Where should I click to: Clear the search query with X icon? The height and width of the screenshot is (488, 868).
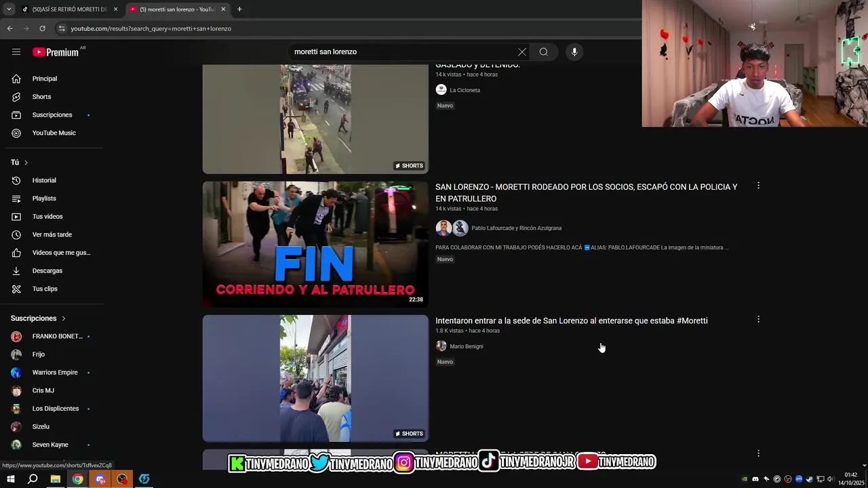[521, 52]
